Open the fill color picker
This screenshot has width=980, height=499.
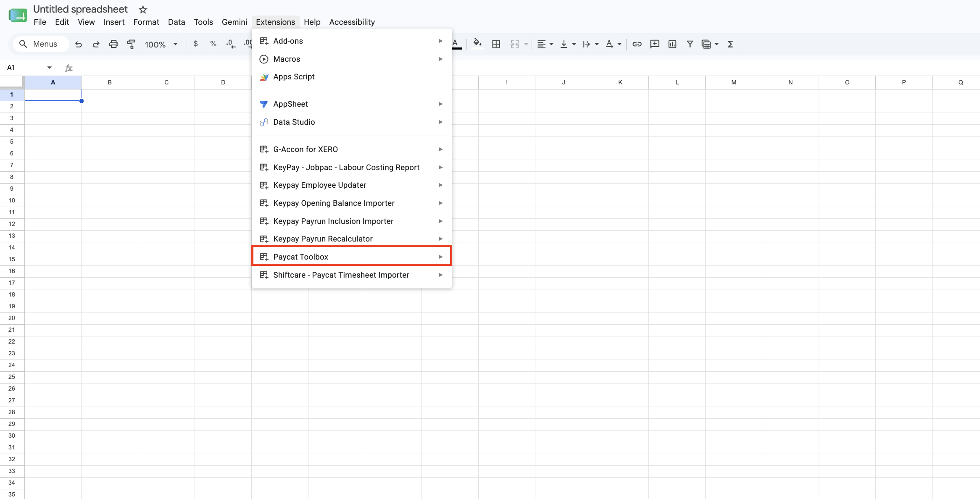[477, 44]
